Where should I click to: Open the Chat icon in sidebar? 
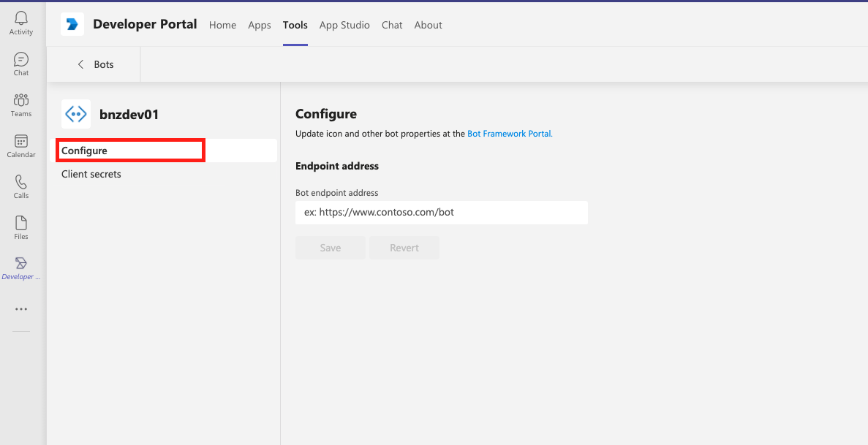pyautogui.click(x=21, y=60)
